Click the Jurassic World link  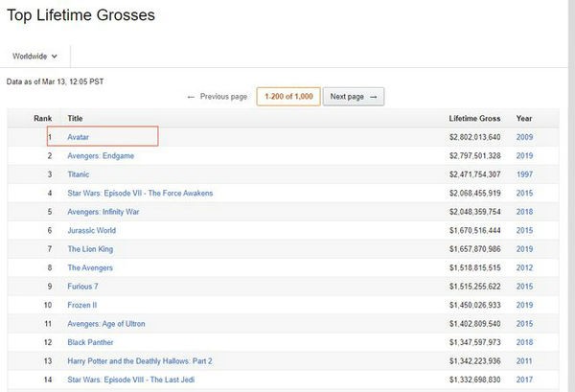click(92, 230)
